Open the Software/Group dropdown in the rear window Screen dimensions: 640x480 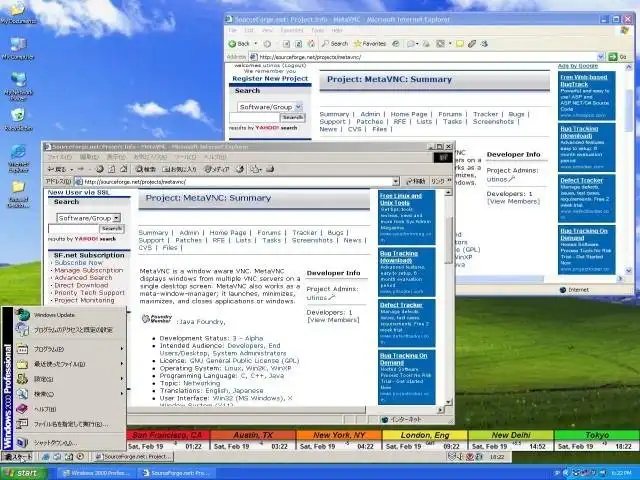coord(270,107)
